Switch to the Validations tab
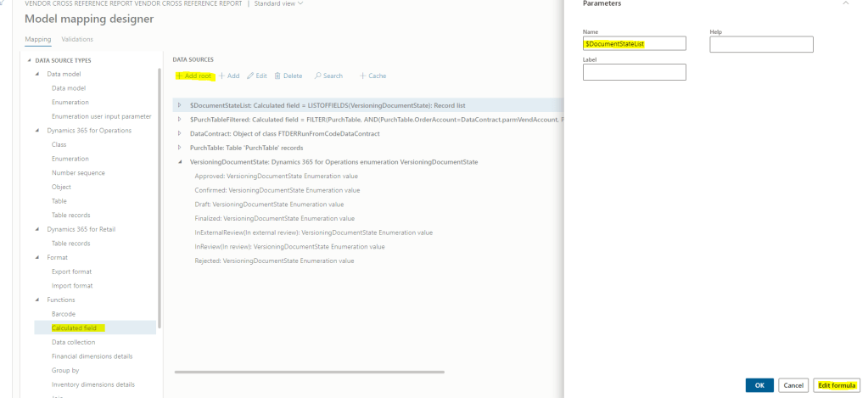This screenshot has height=398, width=868. [77, 39]
